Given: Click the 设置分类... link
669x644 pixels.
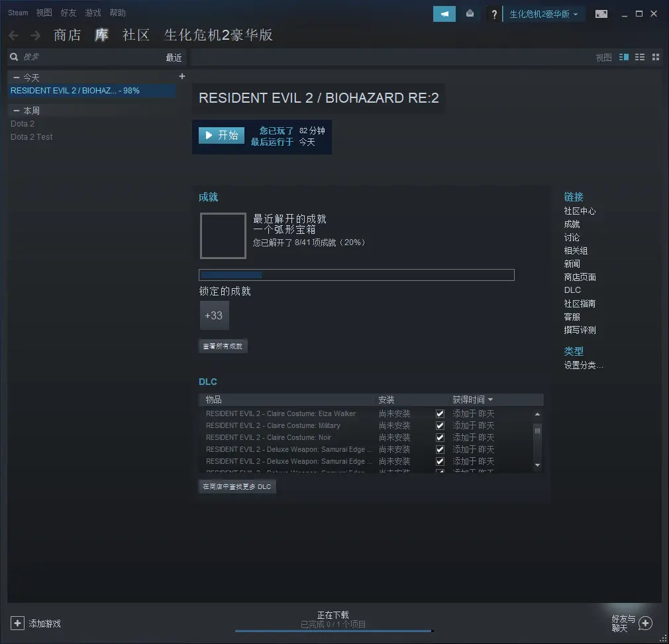Looking at the screenshot, I should [x=584, y=365].
